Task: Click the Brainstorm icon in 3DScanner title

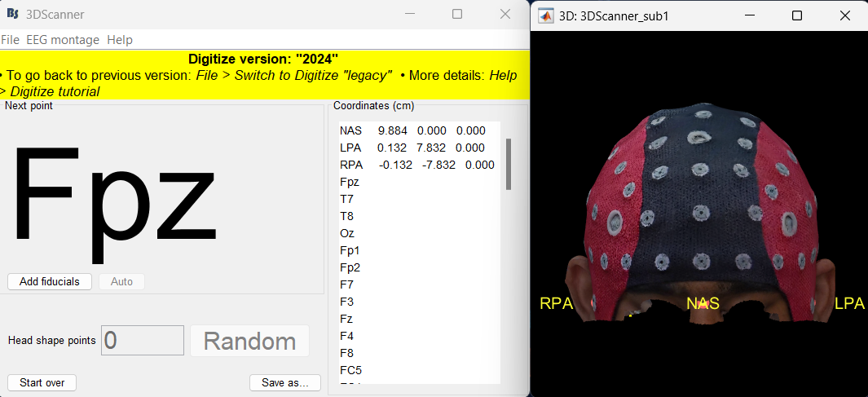Action: 13,15
